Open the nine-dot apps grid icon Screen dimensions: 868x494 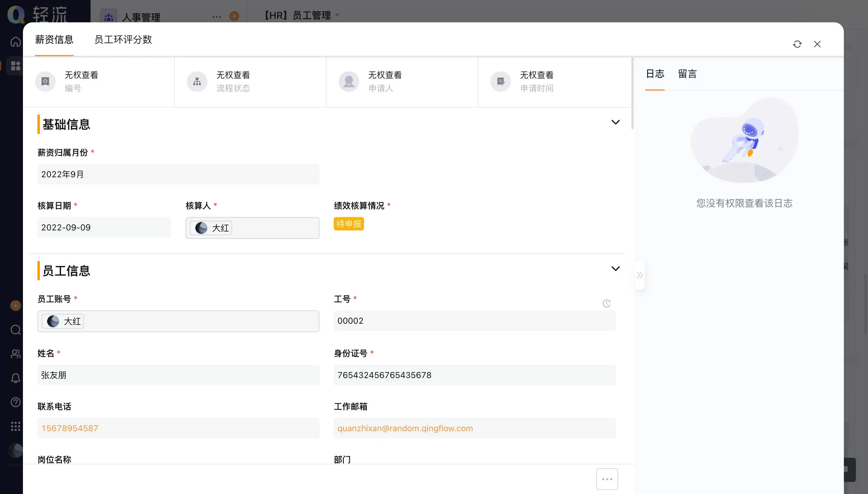(16, 426)
